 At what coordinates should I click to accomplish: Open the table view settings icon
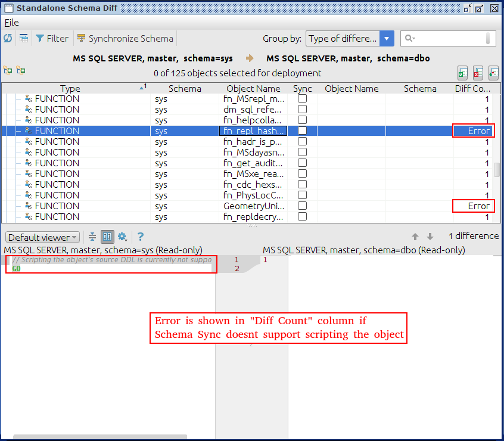[23, 38]
